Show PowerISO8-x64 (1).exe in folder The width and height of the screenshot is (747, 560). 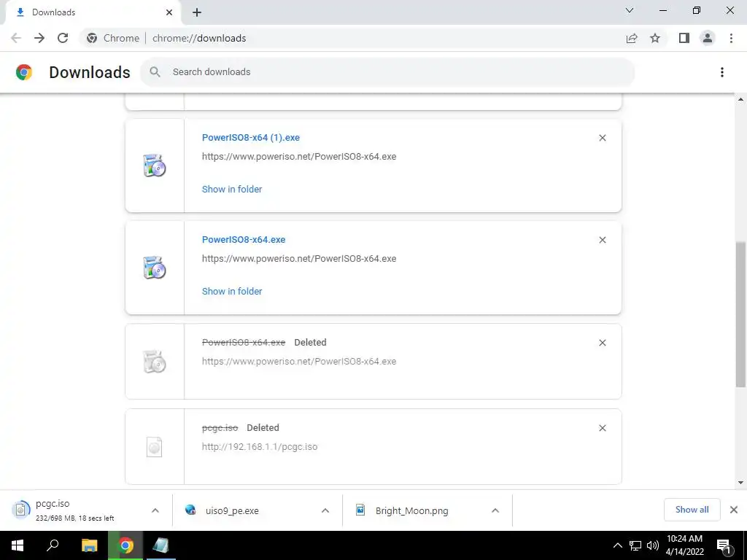click(x=232, y=189)
